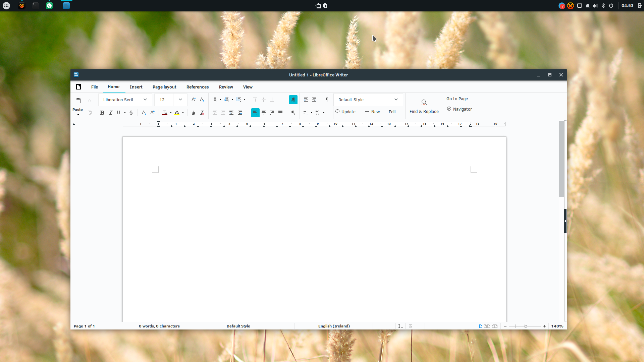
Task: Expand the font name dropdown
Action: click(x=145, y=100)
